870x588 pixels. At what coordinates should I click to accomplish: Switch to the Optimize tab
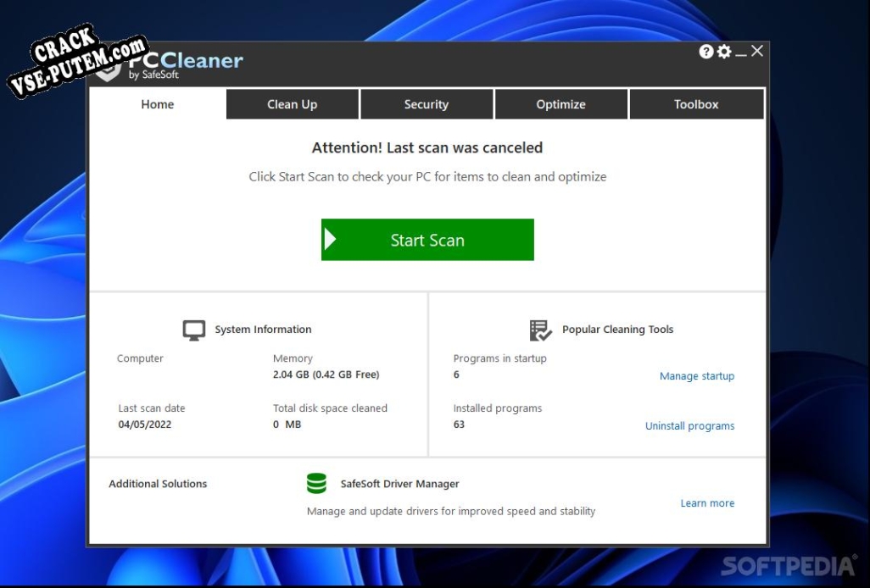(x=561, y=104)
